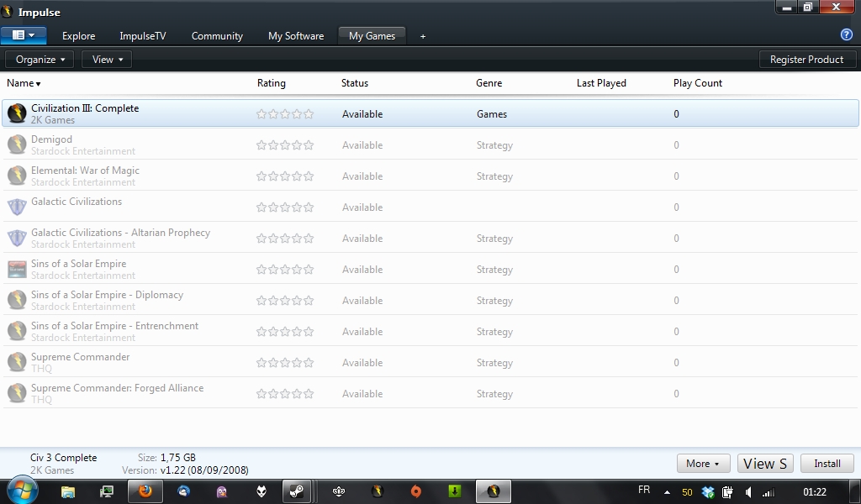Click the Civilization III: Complete game icon
Screen dimensions: 861x504
(17, 113)
